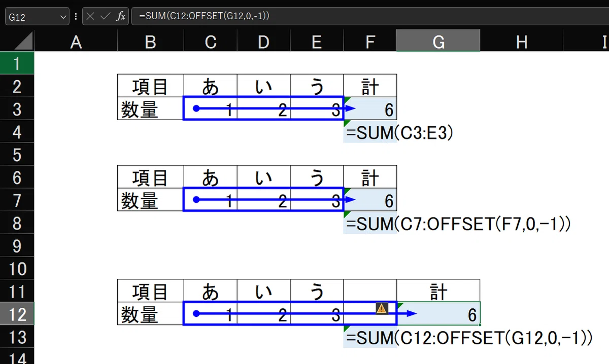Image resolution: width=609 pixels, height=364 pixels.
Task: Click cell B6 containing 項目
Action: click(150, 177)
